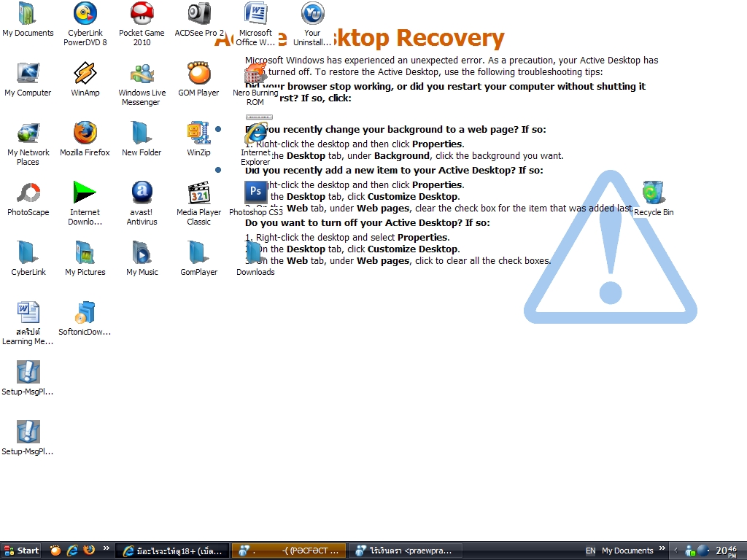Select My Network Places icon
Screen dimensions: 747x560
[28, 144]
